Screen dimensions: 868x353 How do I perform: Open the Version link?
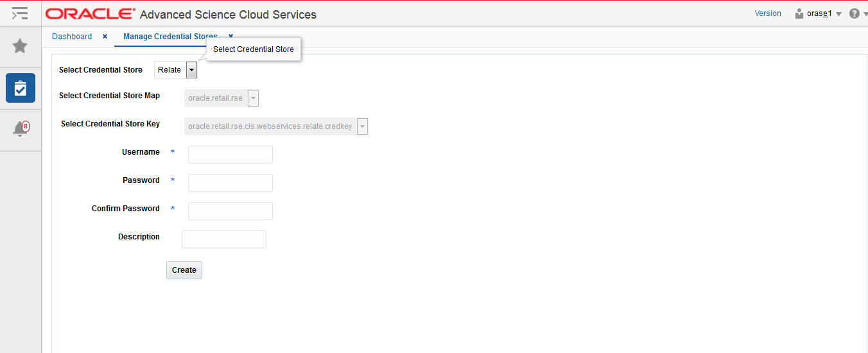768,13
